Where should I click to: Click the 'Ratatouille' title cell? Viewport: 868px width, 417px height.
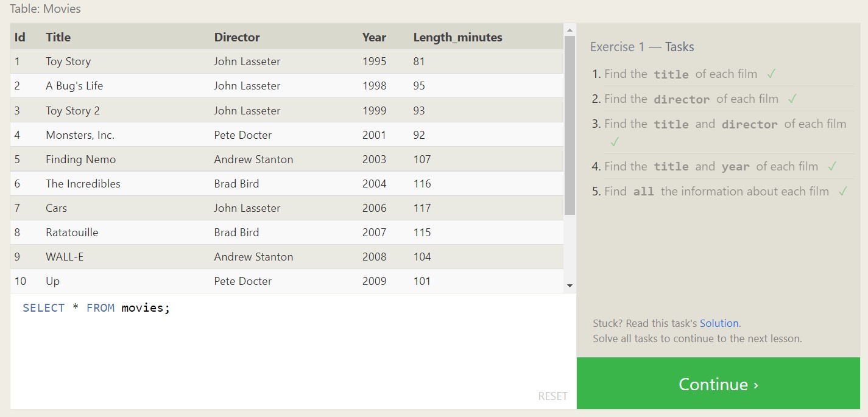(x=72, y=233)
